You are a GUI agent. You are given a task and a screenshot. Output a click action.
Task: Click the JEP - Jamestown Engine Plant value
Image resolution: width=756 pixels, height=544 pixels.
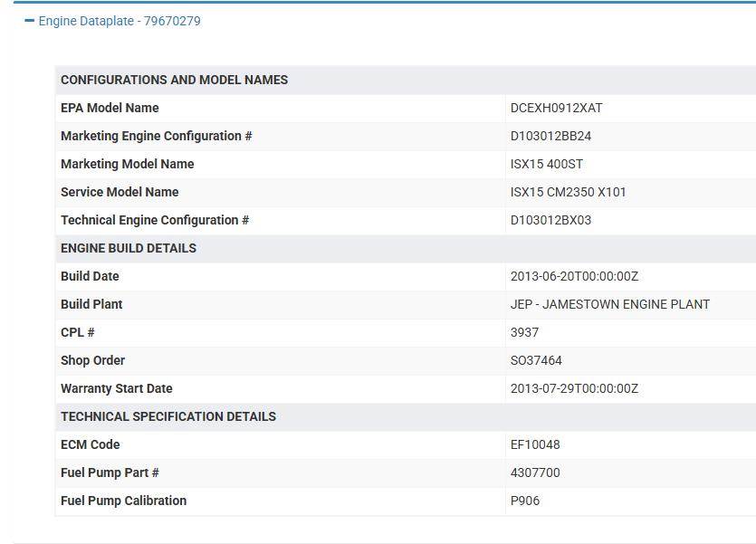609,304
